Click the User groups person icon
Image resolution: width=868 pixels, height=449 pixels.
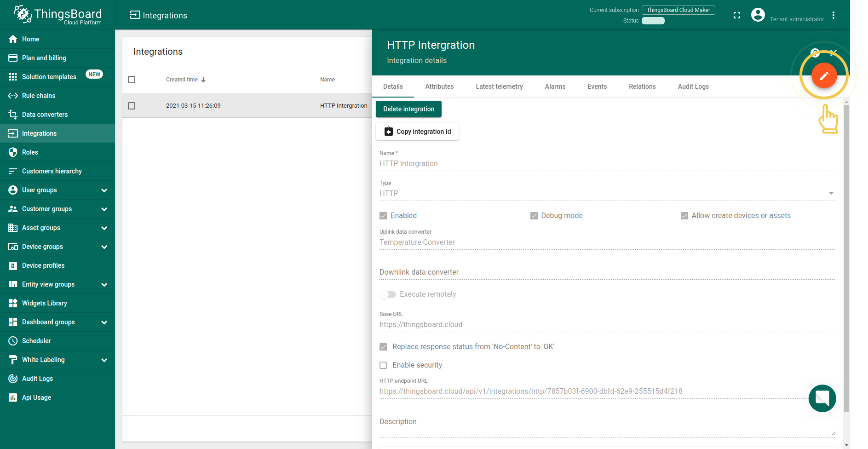tap(13, 190)
